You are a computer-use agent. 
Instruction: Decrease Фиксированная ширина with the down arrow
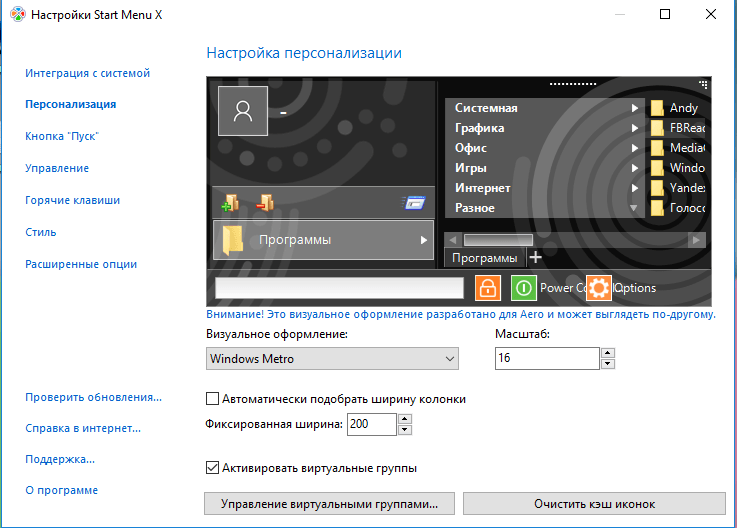click(x=405, y=430)
